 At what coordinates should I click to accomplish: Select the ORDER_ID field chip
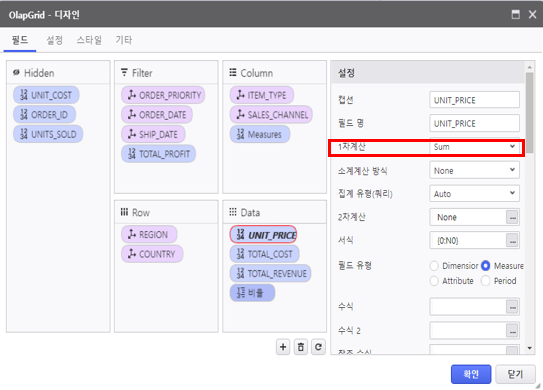click(44, 115)
